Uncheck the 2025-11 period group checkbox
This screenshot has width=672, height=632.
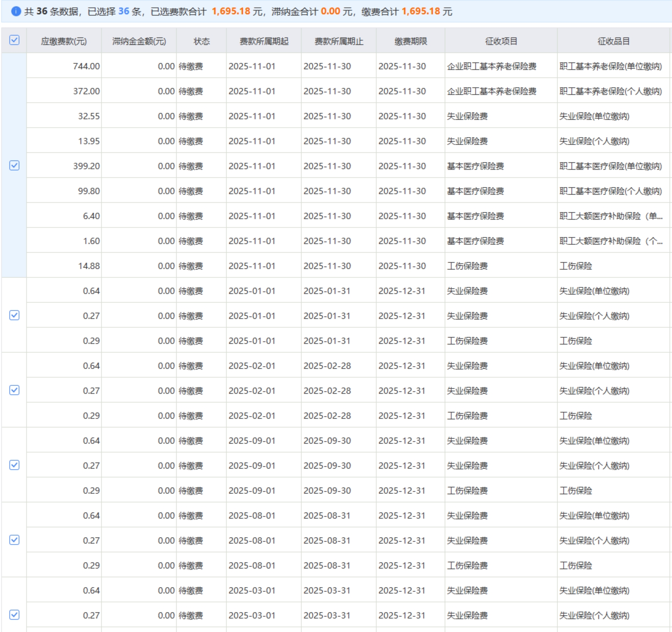14,166
